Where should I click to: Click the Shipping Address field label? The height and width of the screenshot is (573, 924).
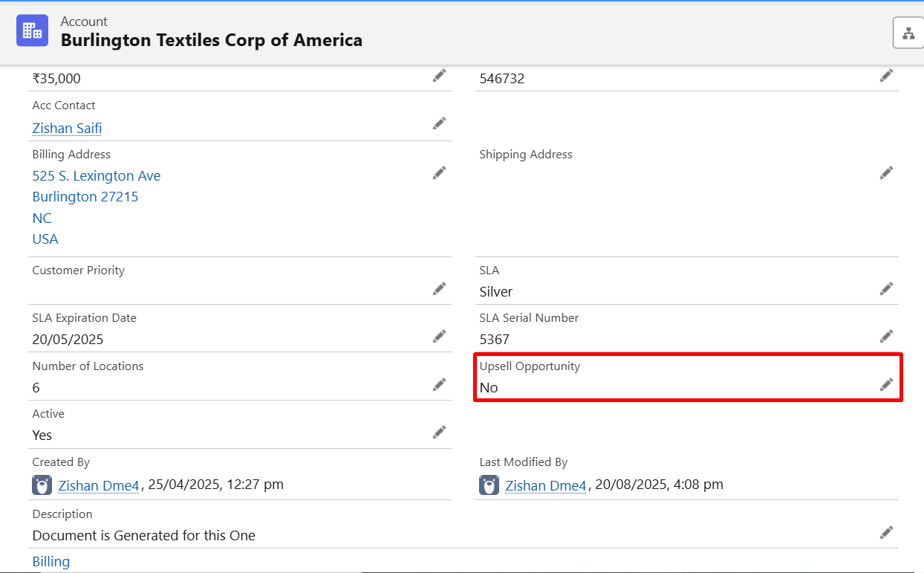click(526, 155)
